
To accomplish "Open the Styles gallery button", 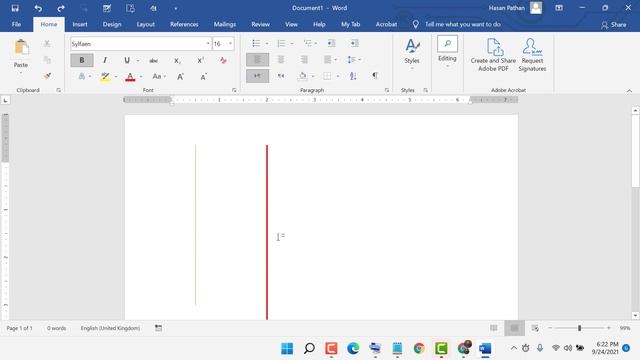I will tap(412, 53).
